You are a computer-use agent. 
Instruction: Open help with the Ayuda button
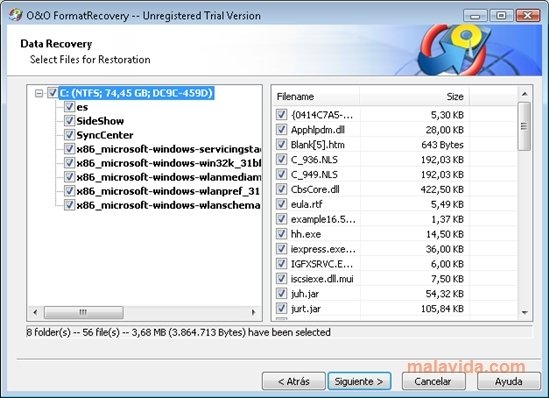pyautogui.click(x=509, y=381)
